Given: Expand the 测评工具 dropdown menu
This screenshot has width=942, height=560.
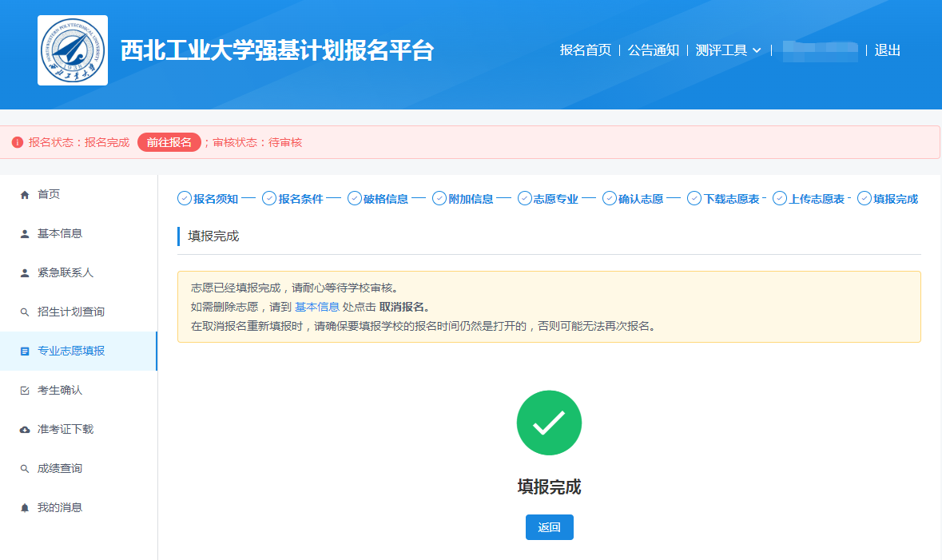Looking at the screenshot, I should [x=728, y=50].
